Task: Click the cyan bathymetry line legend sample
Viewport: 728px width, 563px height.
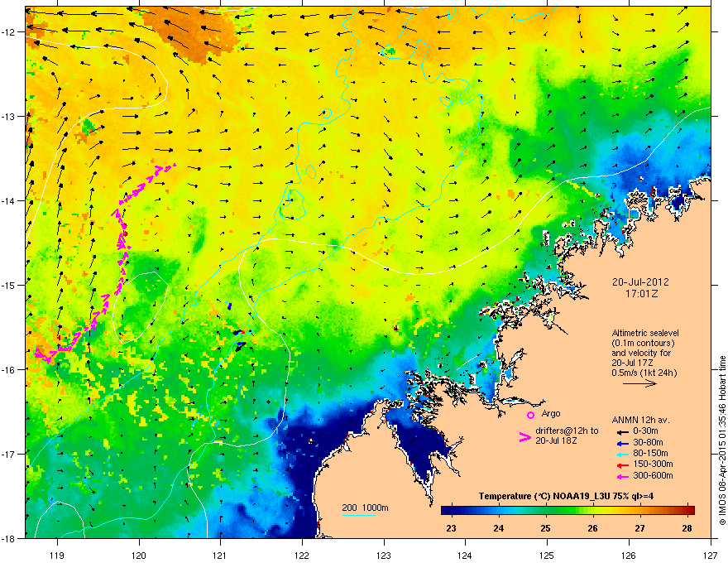Action: point(359,515)
